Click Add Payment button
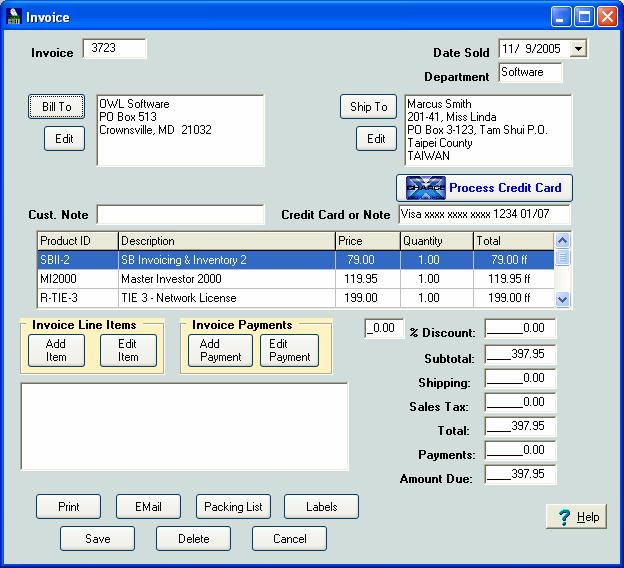The image size is (624, 568). [x=220, y=350]
